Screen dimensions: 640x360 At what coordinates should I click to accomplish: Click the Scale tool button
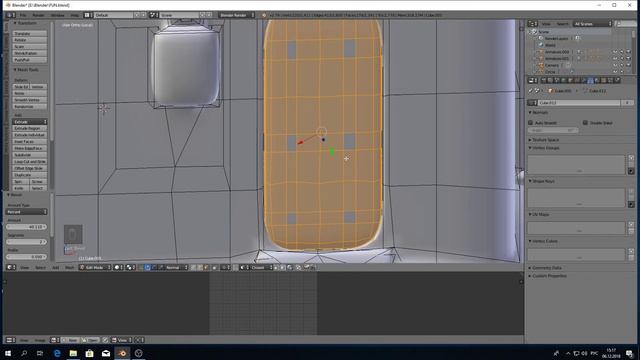pos(29,47)
